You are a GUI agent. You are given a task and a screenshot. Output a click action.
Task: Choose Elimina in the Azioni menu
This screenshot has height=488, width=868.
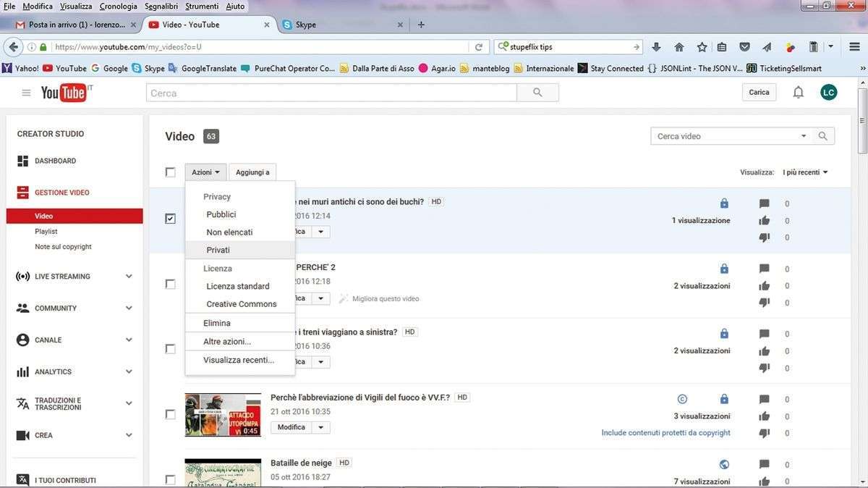pos(240,323)
